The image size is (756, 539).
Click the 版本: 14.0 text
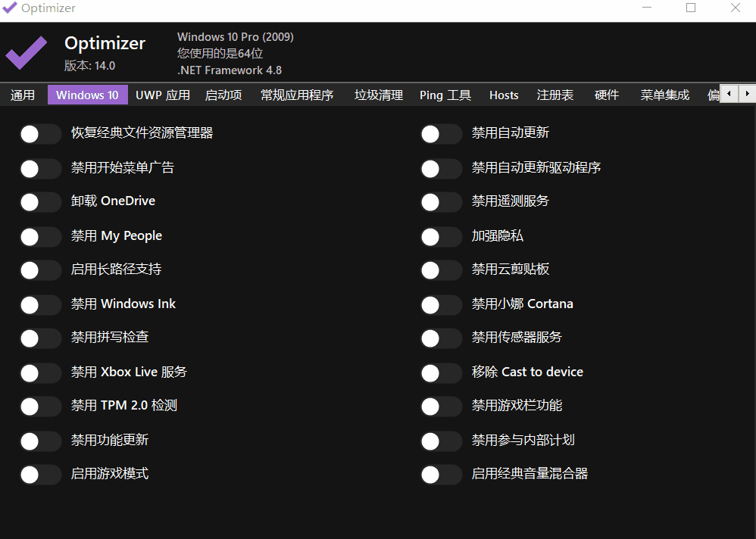89,66
